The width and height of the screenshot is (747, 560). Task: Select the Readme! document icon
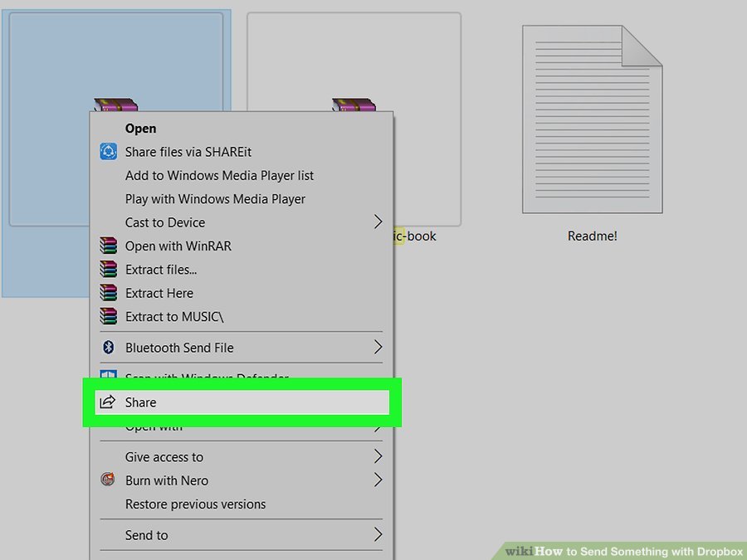592,119
